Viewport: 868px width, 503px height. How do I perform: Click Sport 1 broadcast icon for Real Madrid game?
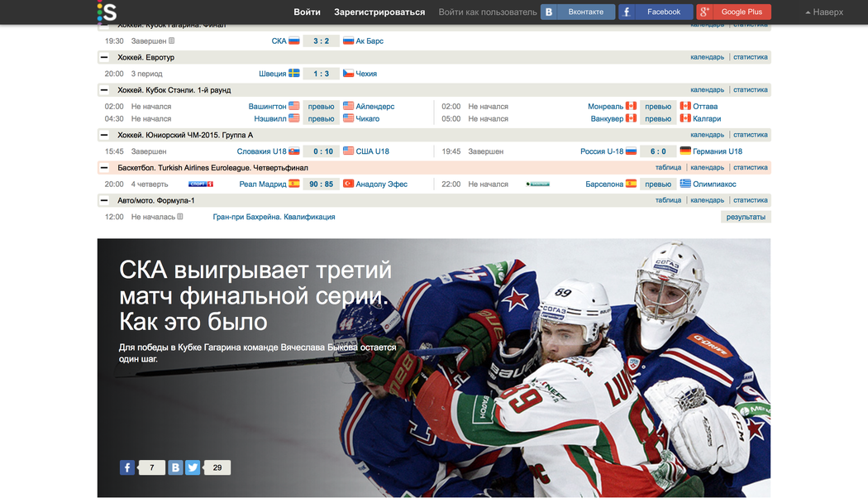pos(201,184)
